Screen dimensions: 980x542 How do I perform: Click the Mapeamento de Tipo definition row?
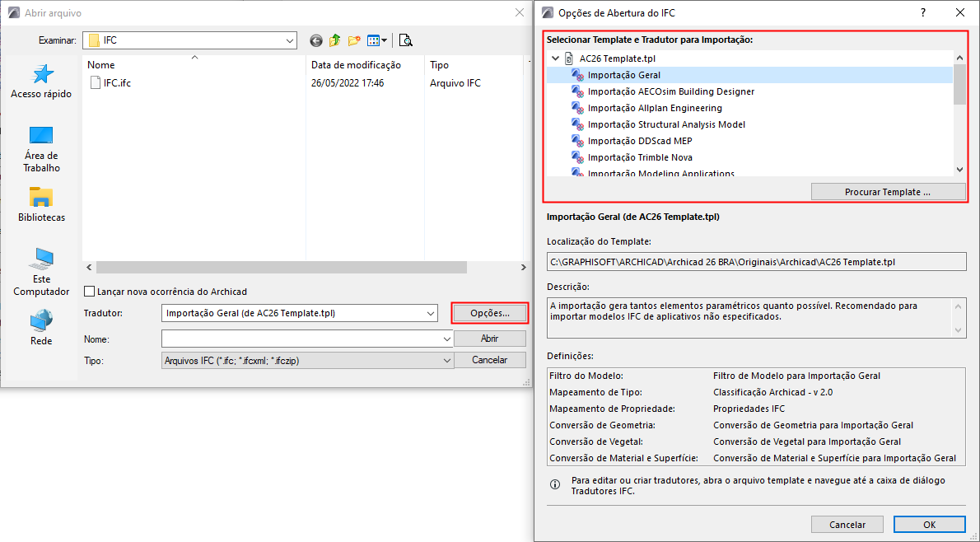click(x=756, y=392)
